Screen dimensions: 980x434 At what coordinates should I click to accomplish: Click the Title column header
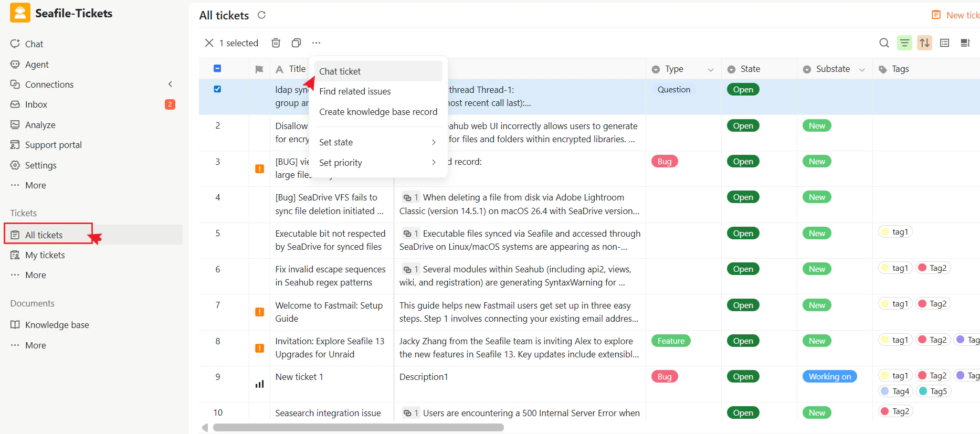tap(297, 69)
